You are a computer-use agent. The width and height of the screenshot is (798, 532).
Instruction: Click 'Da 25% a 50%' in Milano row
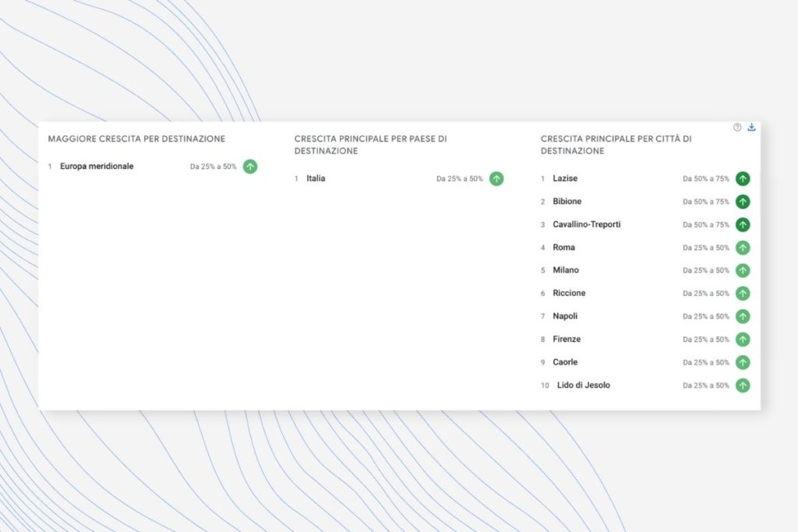coord(706,270)
